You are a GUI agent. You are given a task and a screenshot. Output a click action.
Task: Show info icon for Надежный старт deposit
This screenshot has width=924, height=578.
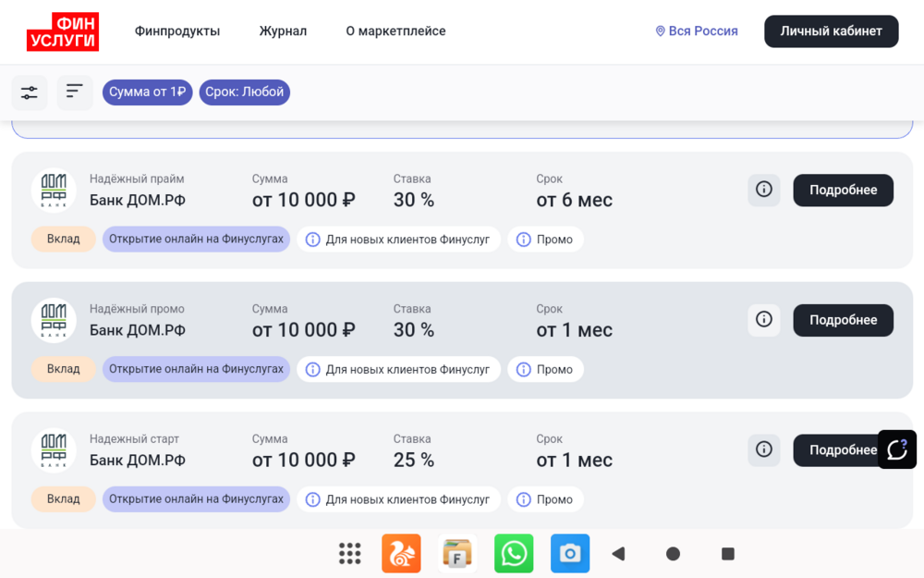(764, 450)
